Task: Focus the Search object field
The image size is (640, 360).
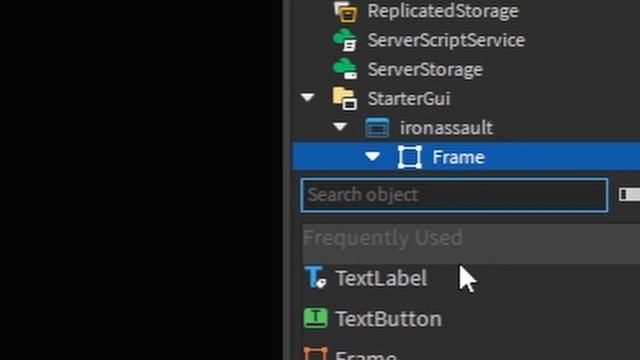Action: (454, 195)
